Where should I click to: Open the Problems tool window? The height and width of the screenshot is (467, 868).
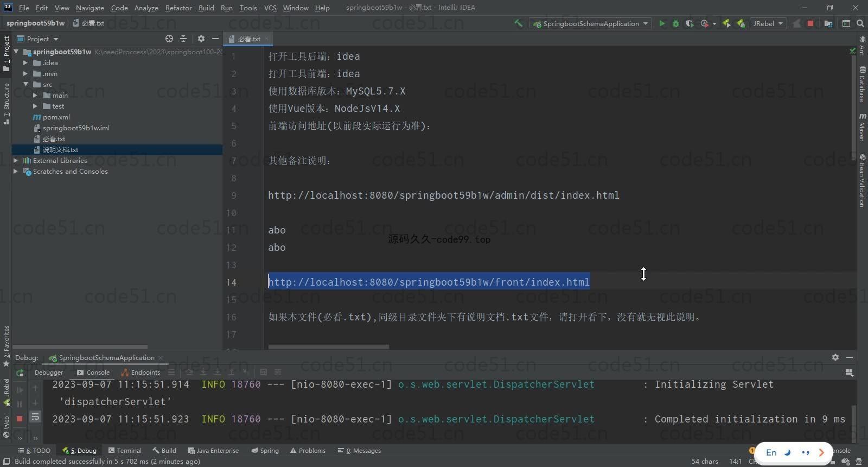(308, 450)
